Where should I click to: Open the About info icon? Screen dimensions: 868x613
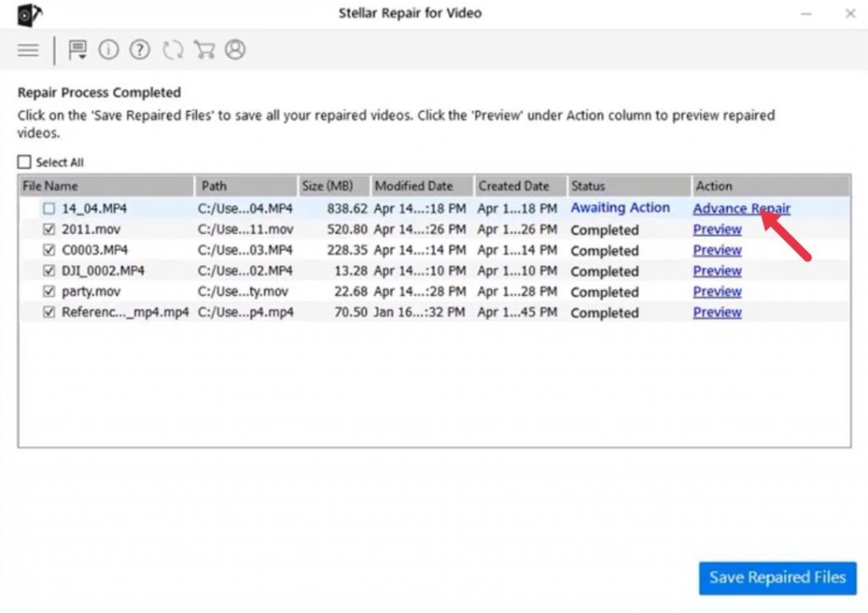tap(108, 50)
